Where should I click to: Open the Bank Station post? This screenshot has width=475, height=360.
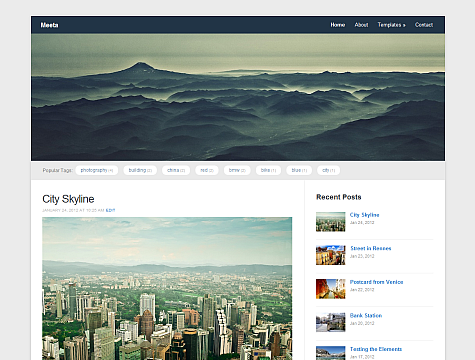(366, 315)
